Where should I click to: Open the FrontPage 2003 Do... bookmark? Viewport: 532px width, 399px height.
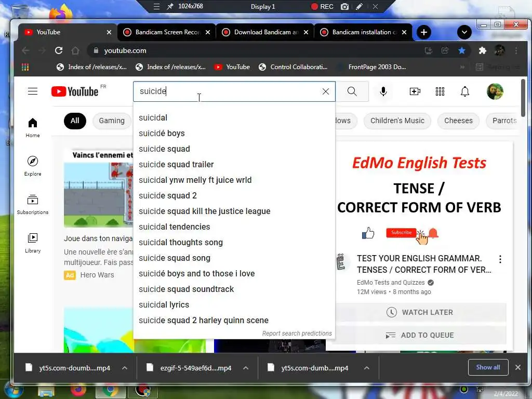[371, 67]
